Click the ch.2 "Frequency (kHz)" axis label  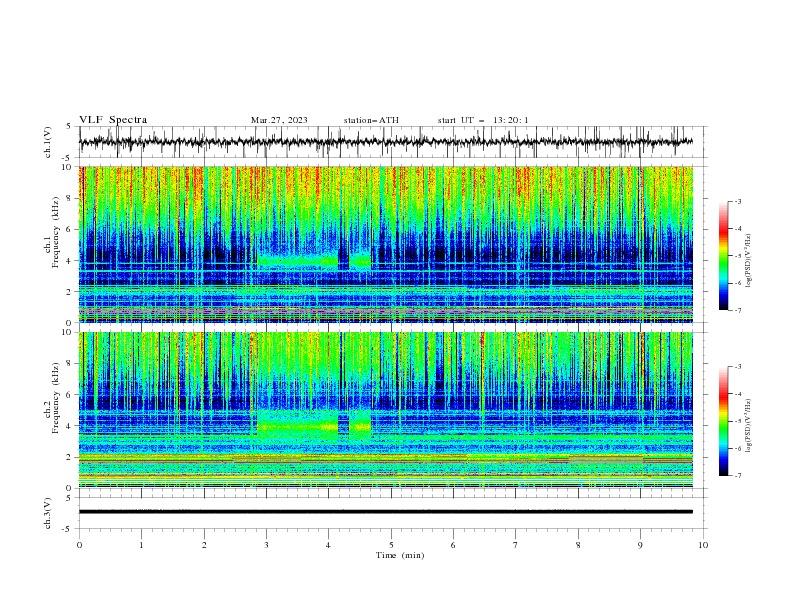[56, 398]
